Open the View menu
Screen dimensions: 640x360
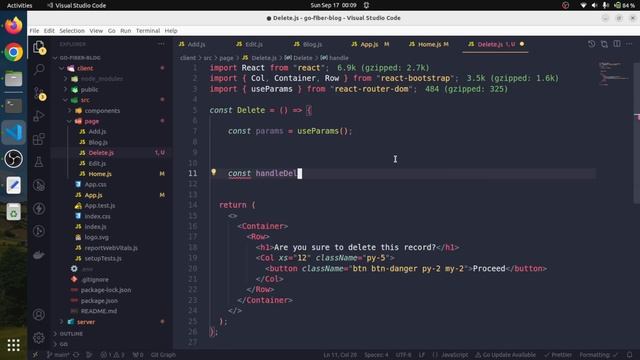96,31
